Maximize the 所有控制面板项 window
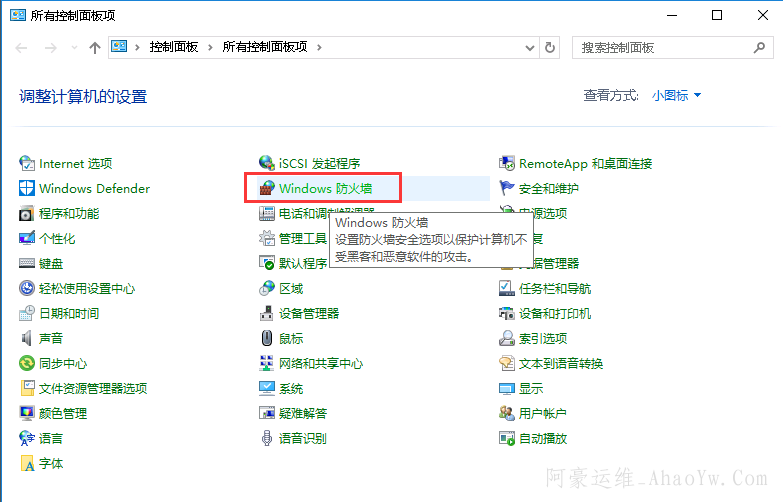This screenshot has height=502, width=783. tap(717, 15)
